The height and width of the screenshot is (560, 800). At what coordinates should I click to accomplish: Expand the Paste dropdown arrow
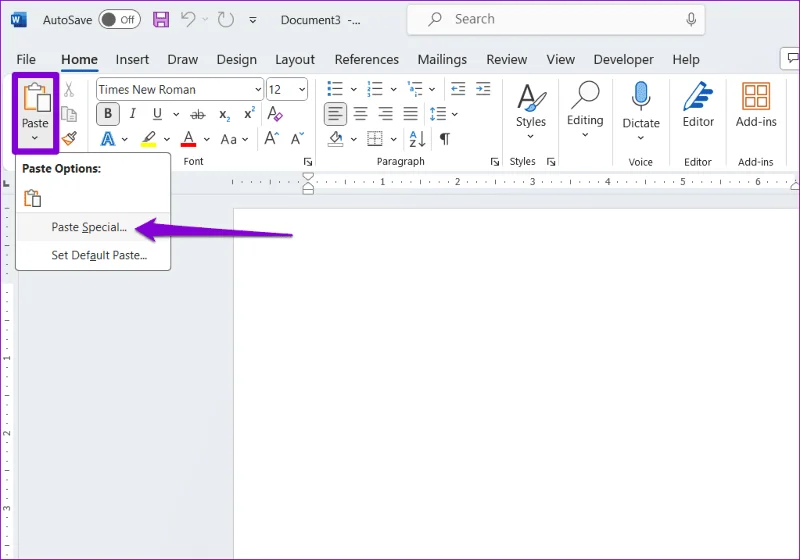pos(35,138)
